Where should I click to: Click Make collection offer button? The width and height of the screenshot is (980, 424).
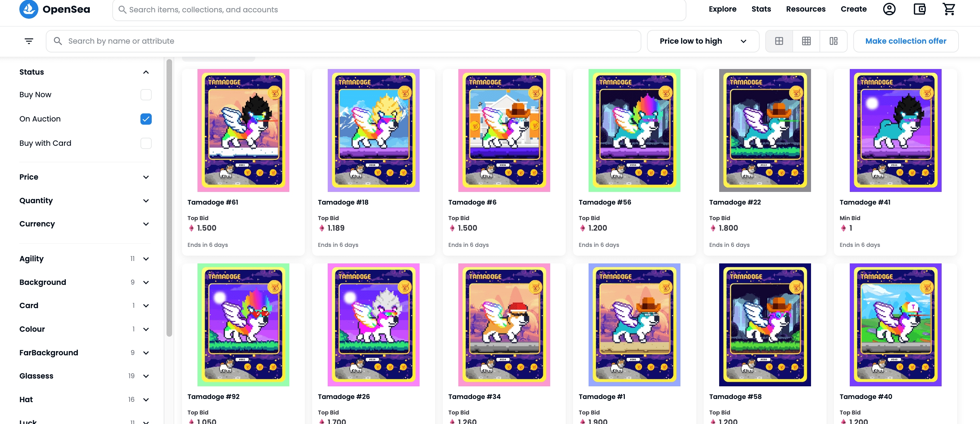(x=905, y=41)
